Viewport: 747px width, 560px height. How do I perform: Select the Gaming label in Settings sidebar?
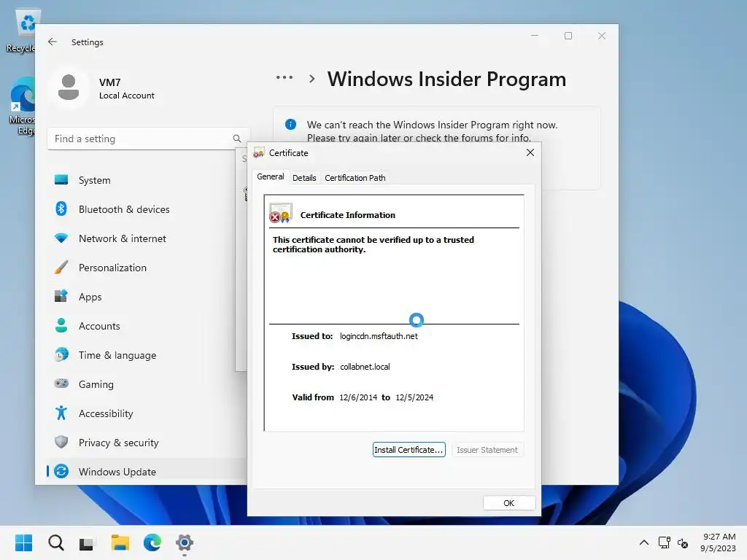(96, 384)
